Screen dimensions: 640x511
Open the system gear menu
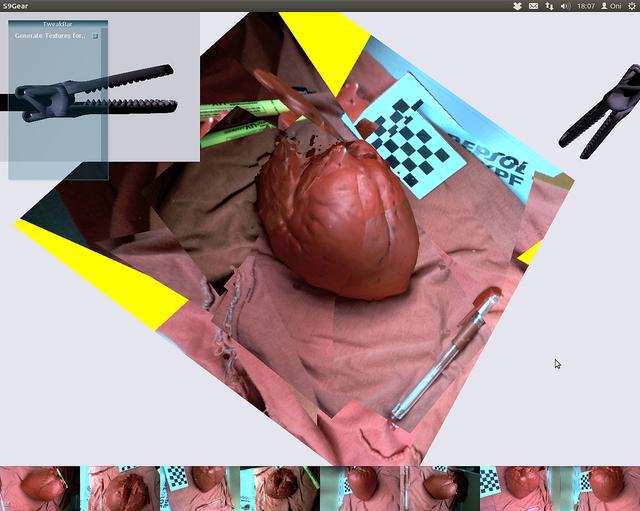[631, 6]
